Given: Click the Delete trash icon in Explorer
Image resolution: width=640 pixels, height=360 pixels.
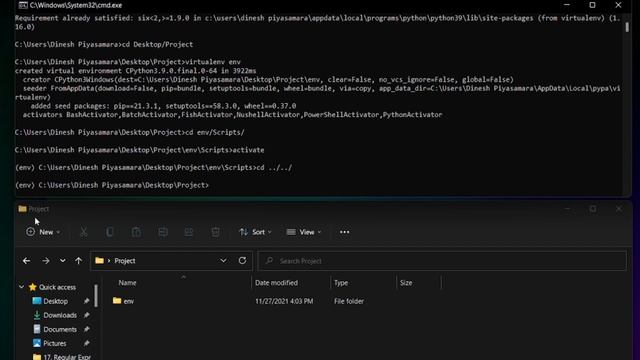Looking at the screenshot, I should pyautogui.click(x=216, y=232).
